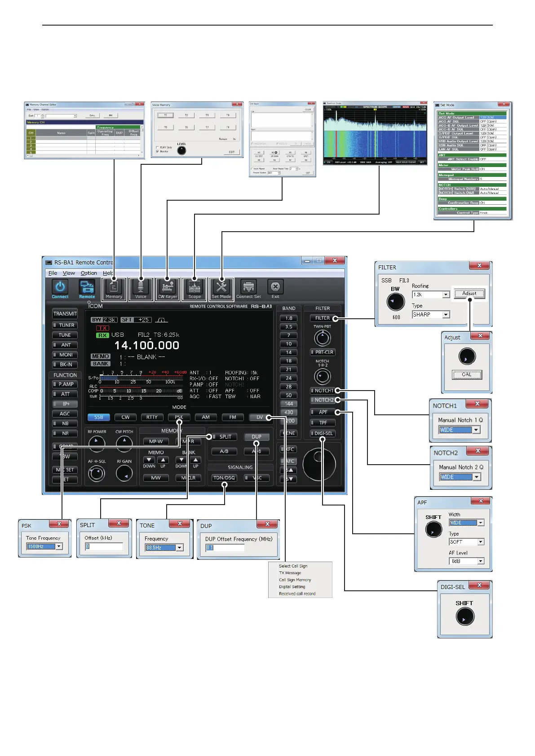This screenshot has height=756, width=535.
Task: Click the TRANSMIT button
Action: tap(65, 314)
